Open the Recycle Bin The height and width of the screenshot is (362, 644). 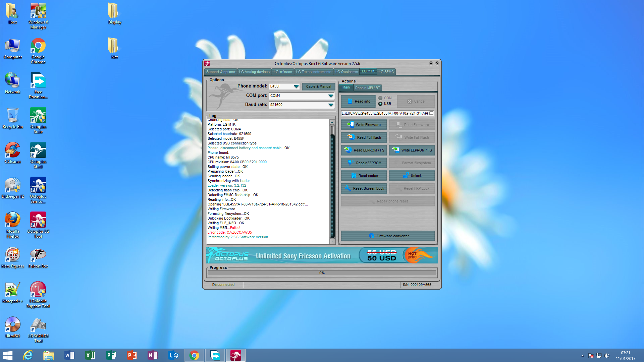pos(13,118)
